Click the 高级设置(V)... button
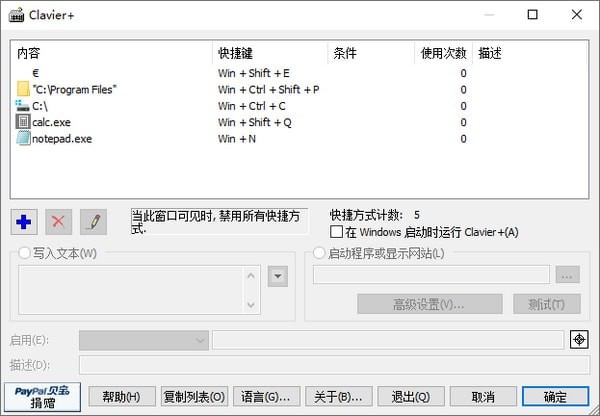Viewport: 600px width, 416px height. (x=430, y=304)
